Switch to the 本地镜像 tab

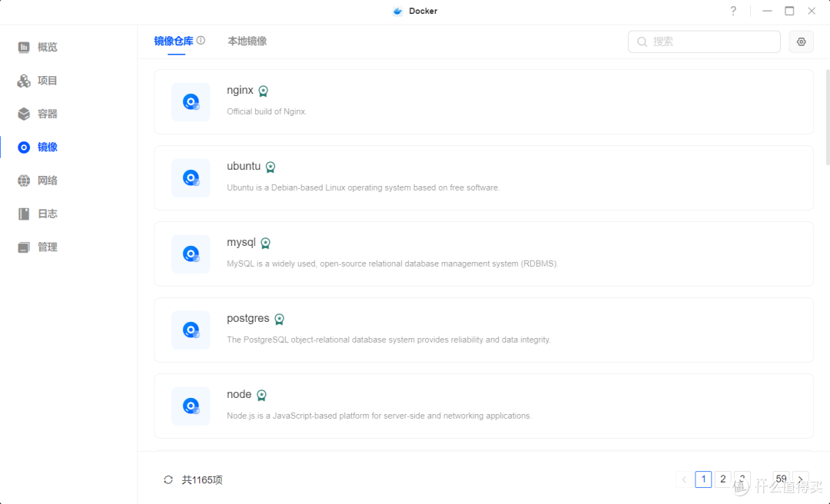pyautogui.click(x=247, y=41)
